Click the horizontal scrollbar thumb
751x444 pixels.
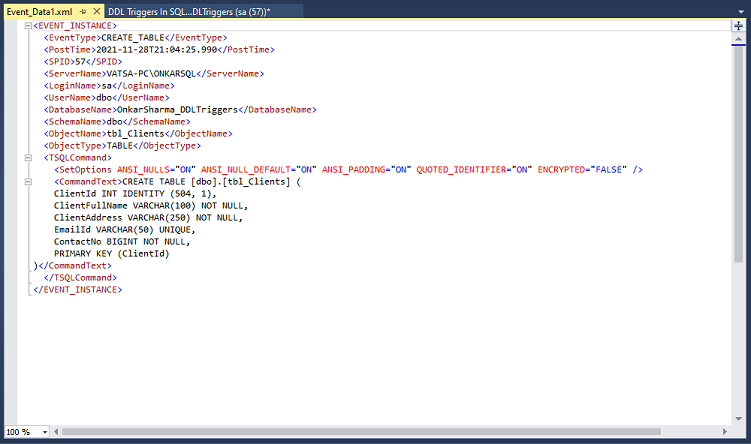point(362,432)
